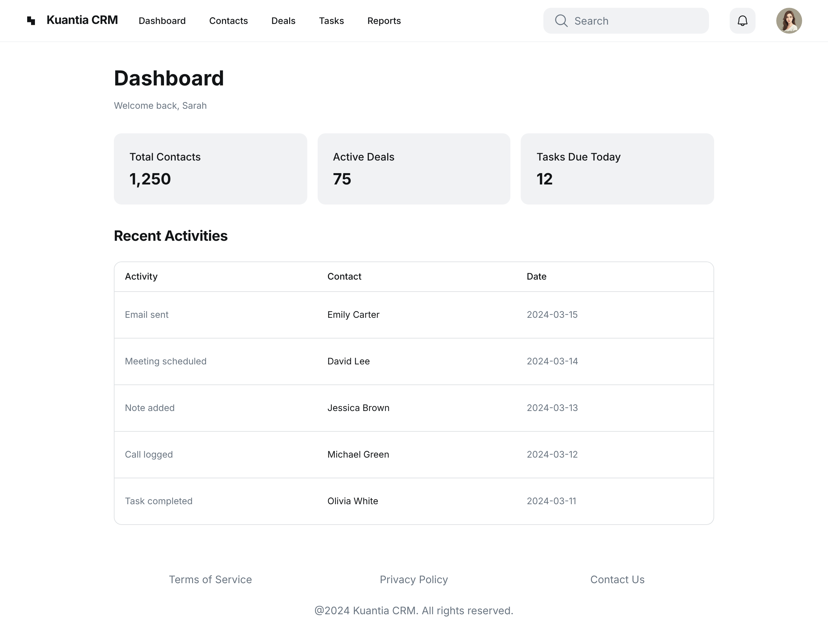Viewport: 828px width, 644px height.
Task: Select the Dashboard navigation item
Action: point(162,21)
